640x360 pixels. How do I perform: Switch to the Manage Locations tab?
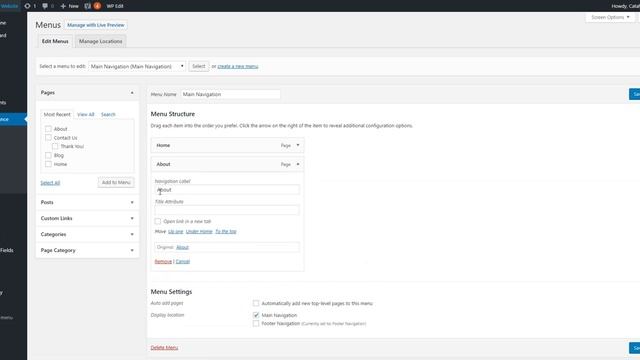point(100,41)
